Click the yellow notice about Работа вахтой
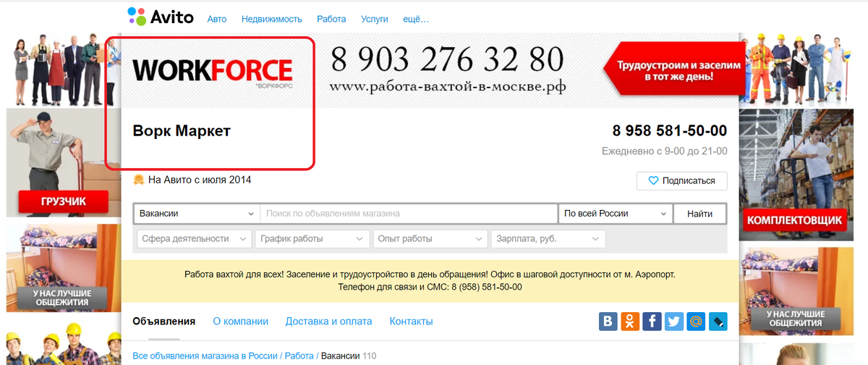The height and width of the screenshot is (365, 868). 430,281
